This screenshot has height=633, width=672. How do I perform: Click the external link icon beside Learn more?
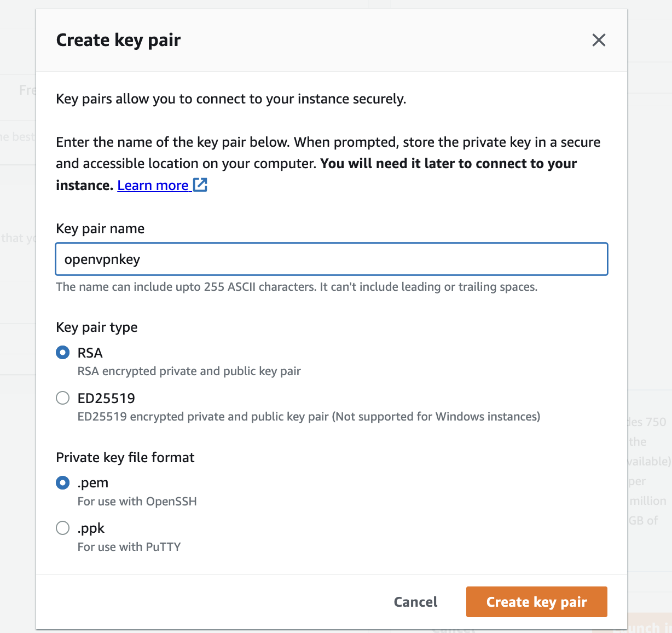200,185
